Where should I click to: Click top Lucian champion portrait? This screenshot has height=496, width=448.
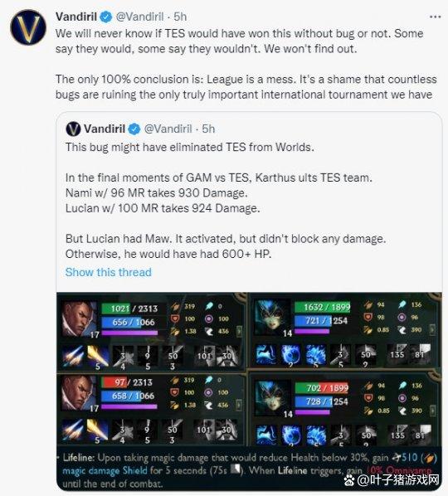click(x=80, y=319)
